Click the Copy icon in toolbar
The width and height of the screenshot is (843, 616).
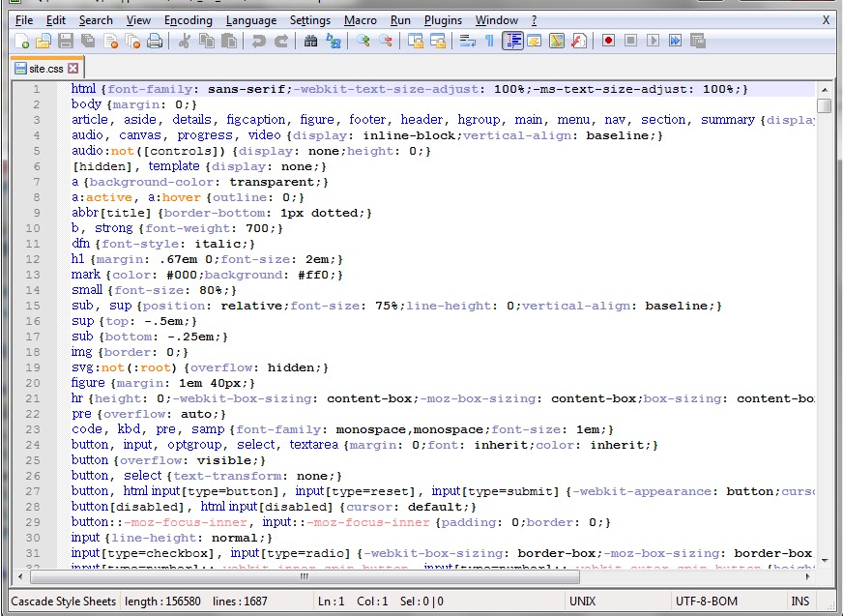(207, 41)
